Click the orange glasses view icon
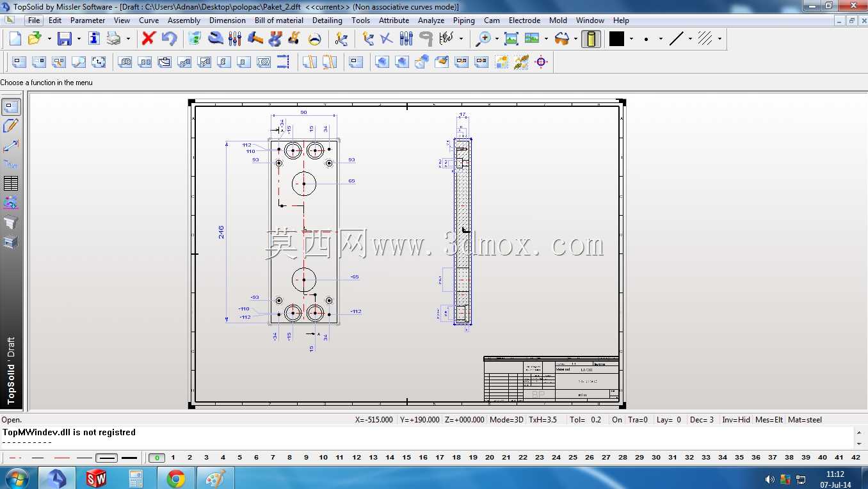868x489 pixels. click(561, 38)
